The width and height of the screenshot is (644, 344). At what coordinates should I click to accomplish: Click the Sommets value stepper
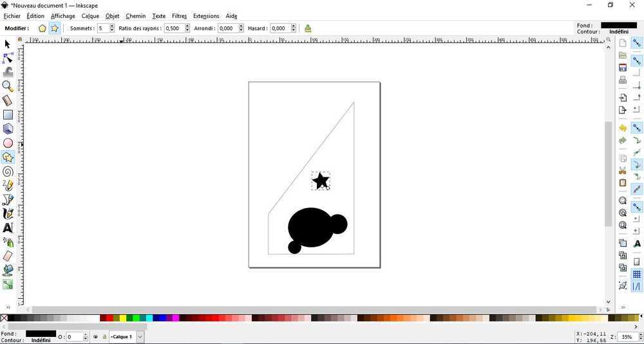[112, 28]
